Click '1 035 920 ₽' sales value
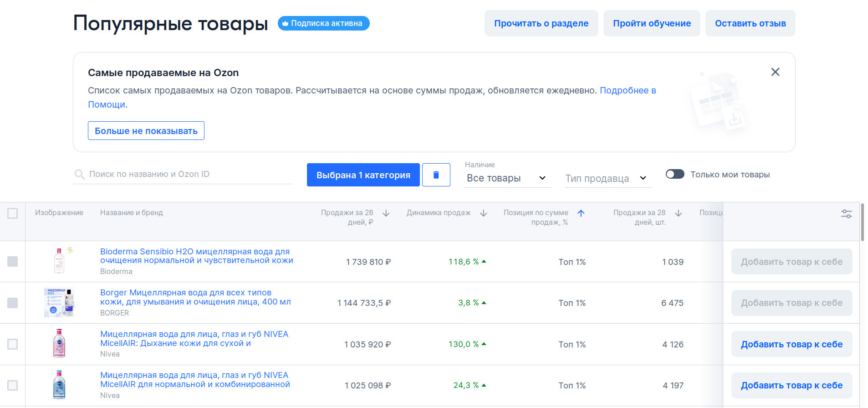This screenshot has height=408, width=868. [368, 344]
